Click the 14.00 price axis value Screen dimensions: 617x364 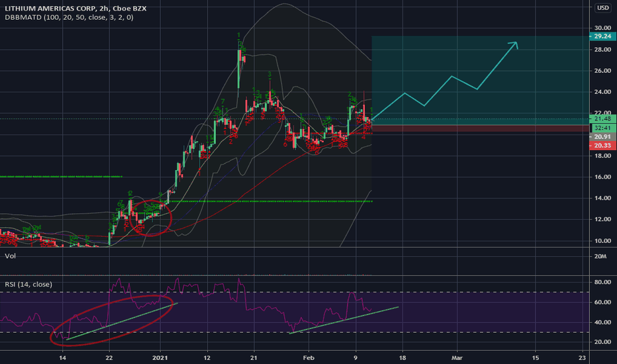point(602,199)
